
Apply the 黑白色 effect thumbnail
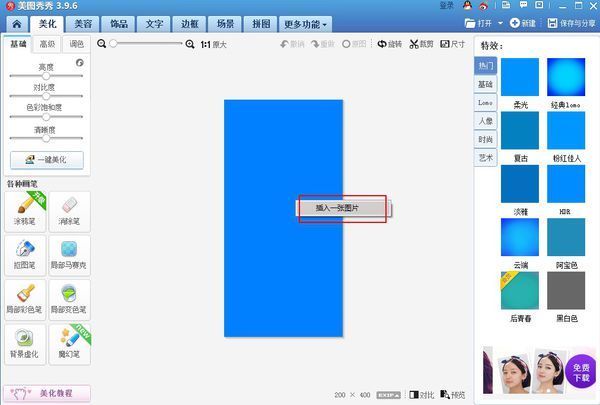(x=568, y=290)
